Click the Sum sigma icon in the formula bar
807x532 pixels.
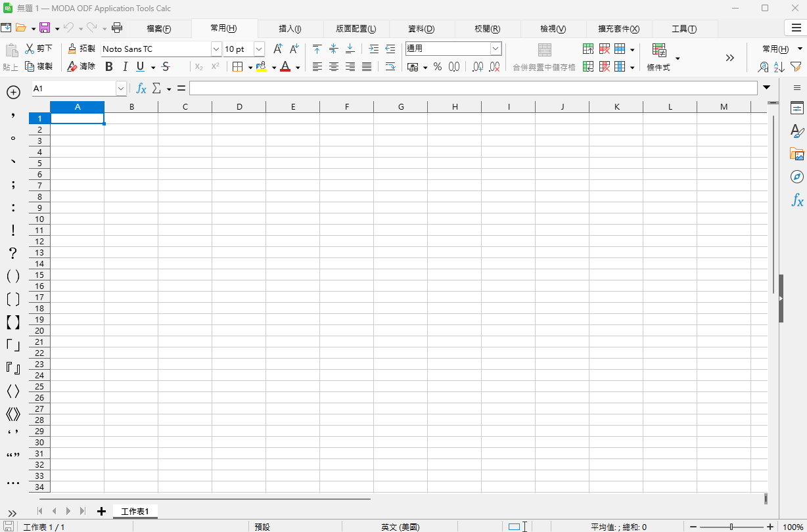tap(156, 88)
